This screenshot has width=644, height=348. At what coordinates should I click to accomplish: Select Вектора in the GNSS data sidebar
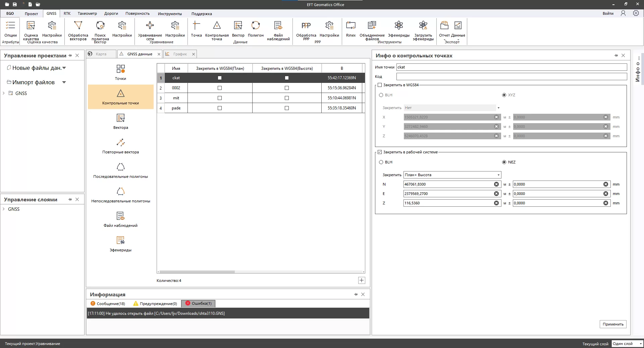[x=120, y=121]
